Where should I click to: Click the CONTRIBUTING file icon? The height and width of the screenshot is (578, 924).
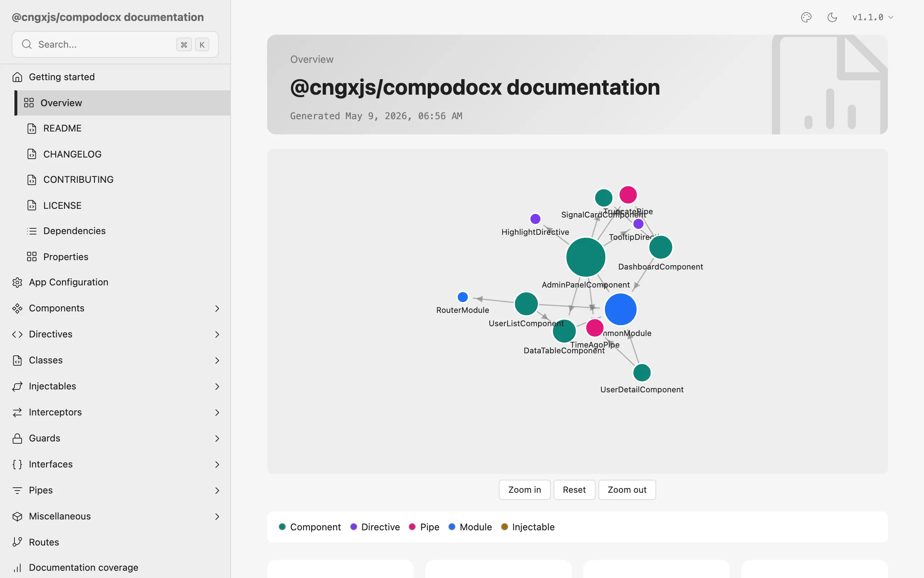[x=32, y=180]
